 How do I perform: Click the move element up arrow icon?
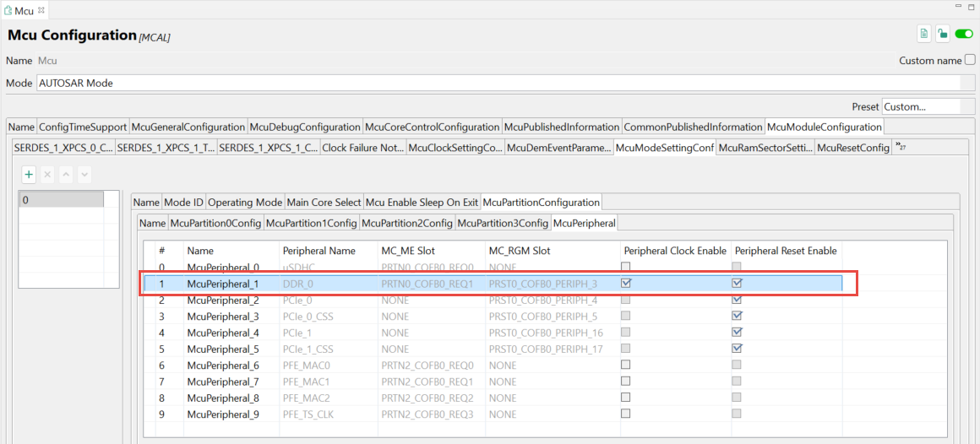click(66, 175)
